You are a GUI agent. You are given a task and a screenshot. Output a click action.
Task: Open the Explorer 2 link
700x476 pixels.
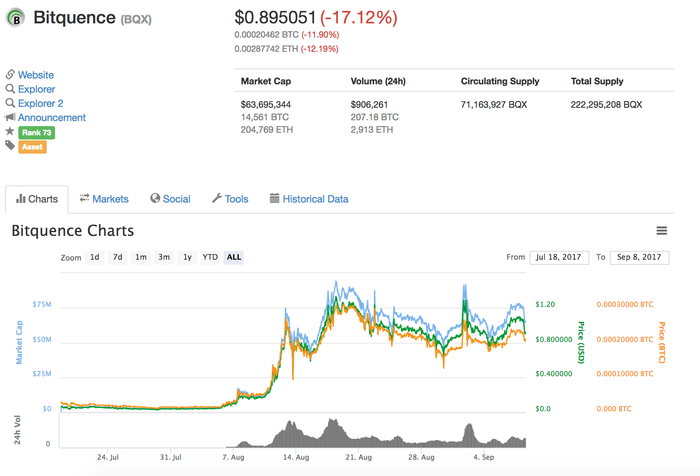[41, 104]
